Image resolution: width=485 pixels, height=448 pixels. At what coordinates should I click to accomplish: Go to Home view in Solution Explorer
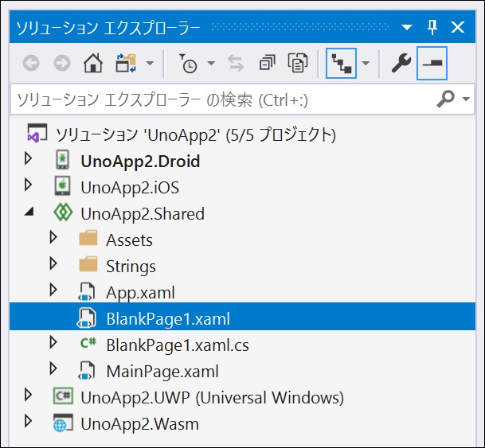click(93, 63)
